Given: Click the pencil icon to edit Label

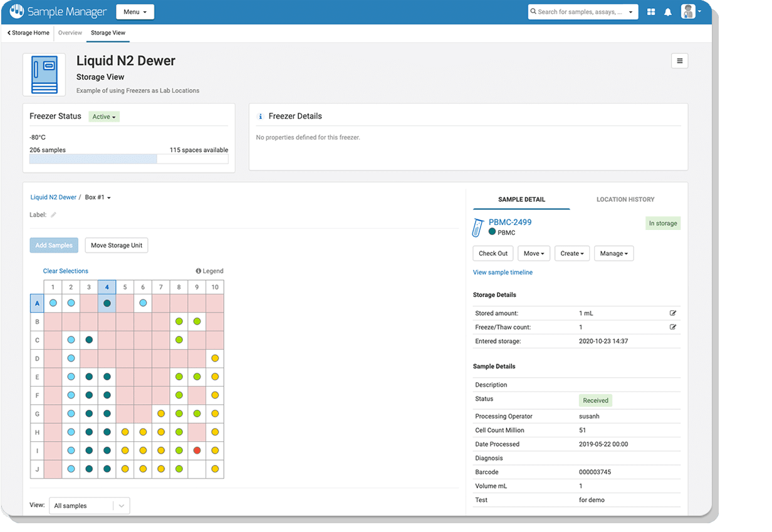Looking at the screenshot, I should [54, 215].
